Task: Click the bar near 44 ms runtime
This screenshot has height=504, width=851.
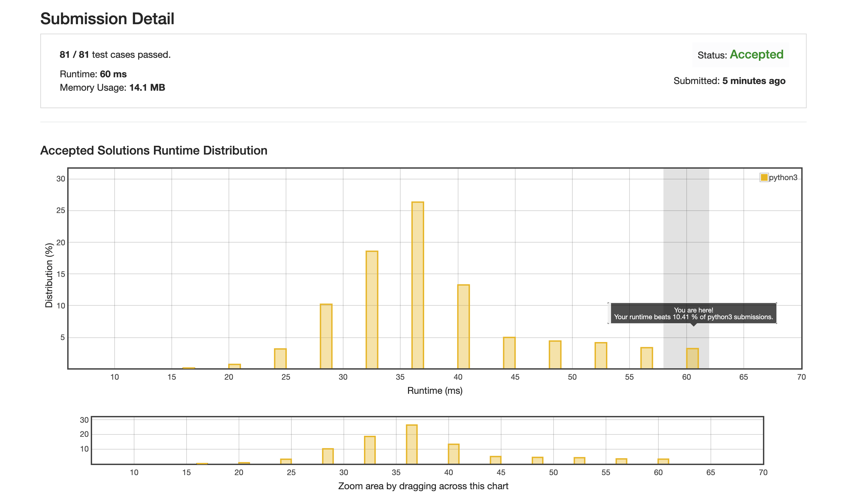Action: point(509,353)
